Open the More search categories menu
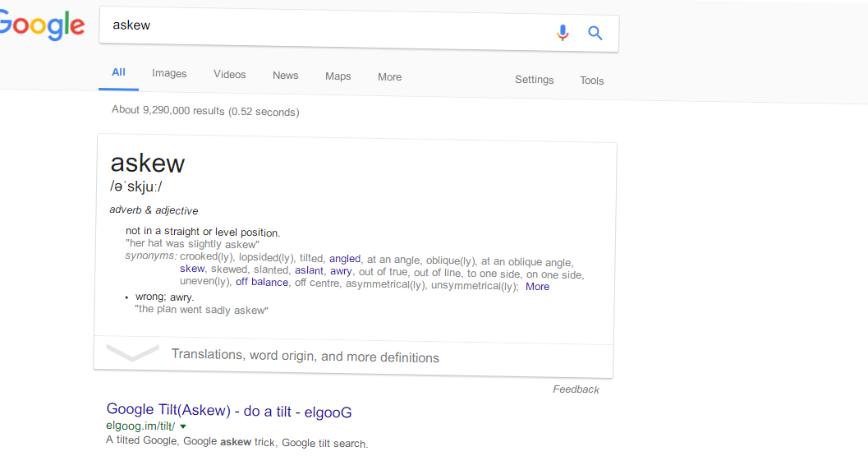The image size is (868, 456). 390,77
